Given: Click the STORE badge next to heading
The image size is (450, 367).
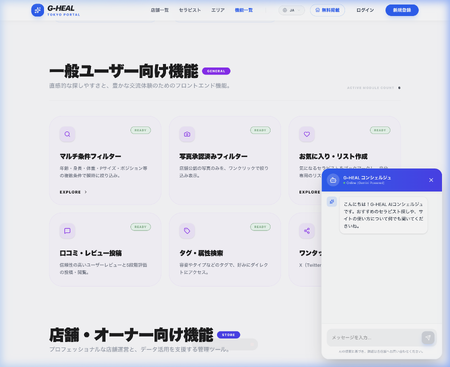Looking at the screenshot, I should point(228,335).
